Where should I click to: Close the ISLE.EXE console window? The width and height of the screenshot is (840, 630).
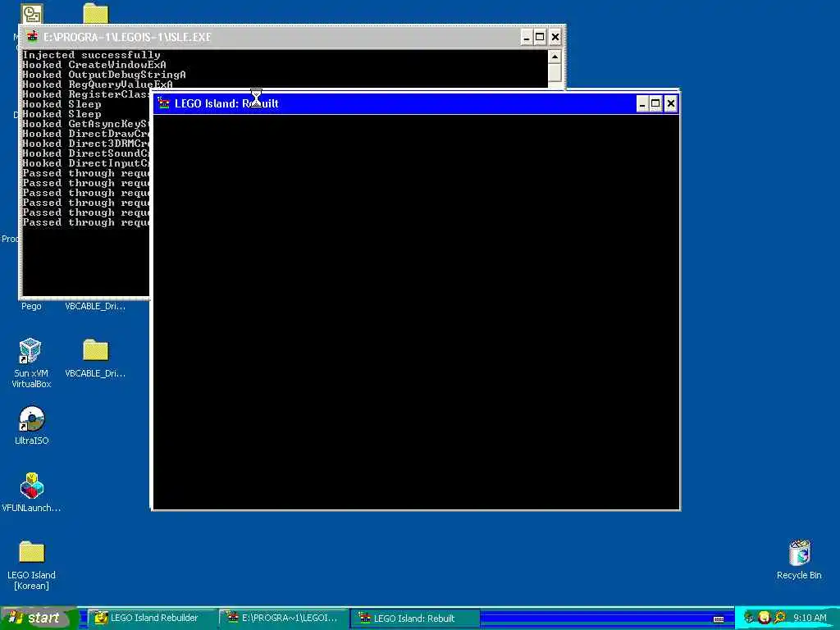pos(555,37)
